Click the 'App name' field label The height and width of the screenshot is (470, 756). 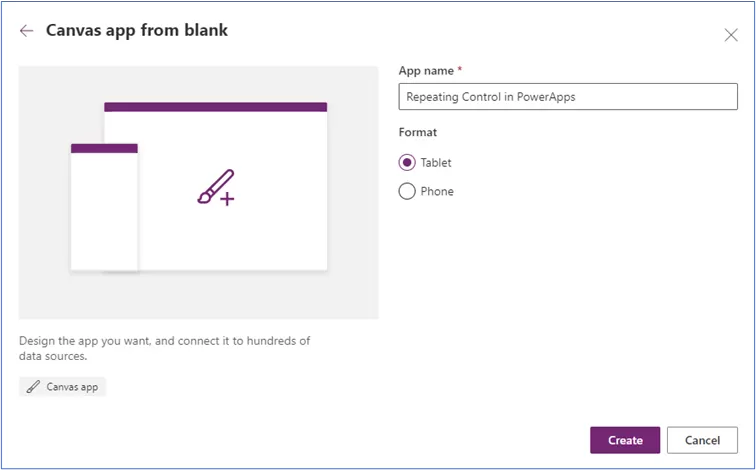click(425, 70)
